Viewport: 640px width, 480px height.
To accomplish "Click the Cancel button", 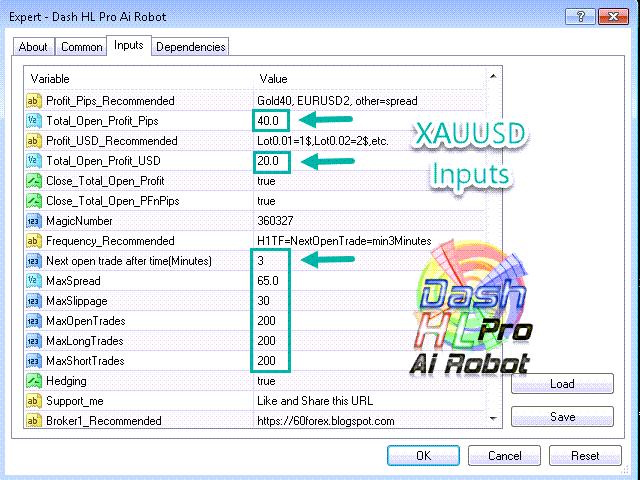I will point(504,456).
